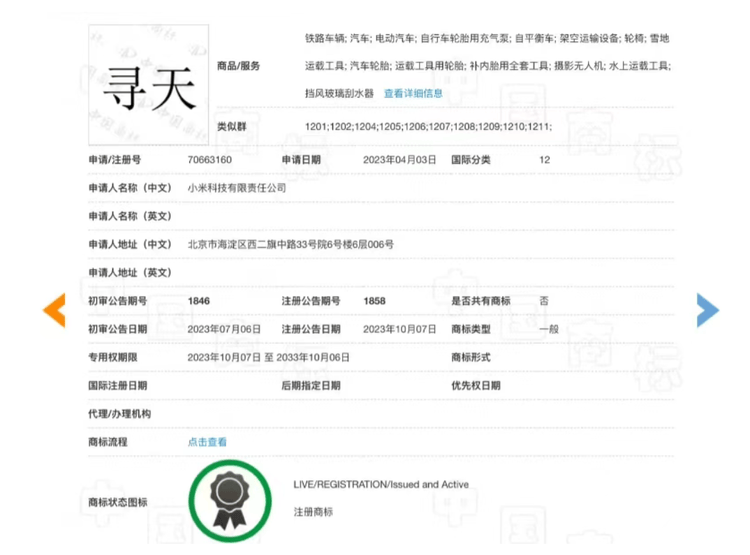Screen dimensions: 750x555
Task: Select the 后期指定日期 label
Action: (311, 386)
